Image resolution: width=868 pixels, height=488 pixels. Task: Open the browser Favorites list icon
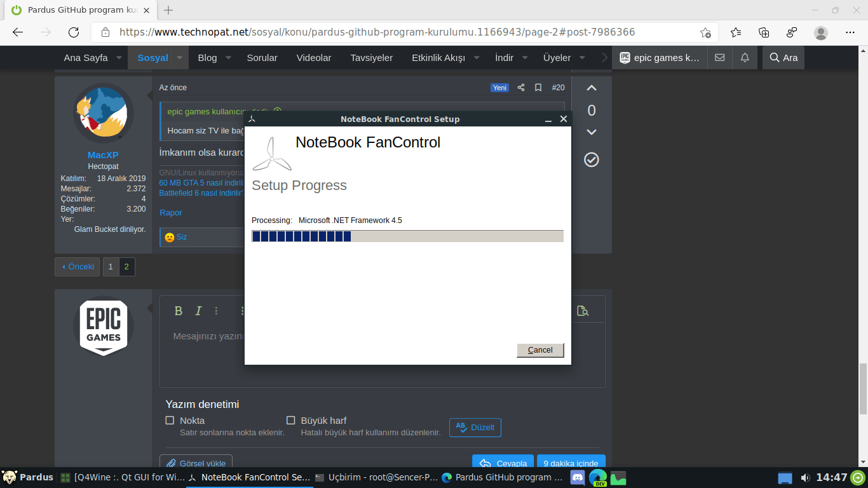736,32
